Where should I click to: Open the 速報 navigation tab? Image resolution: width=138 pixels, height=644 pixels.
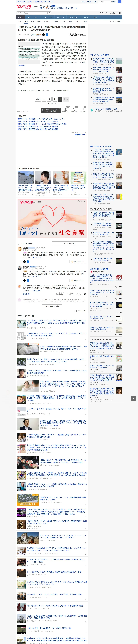28,17
